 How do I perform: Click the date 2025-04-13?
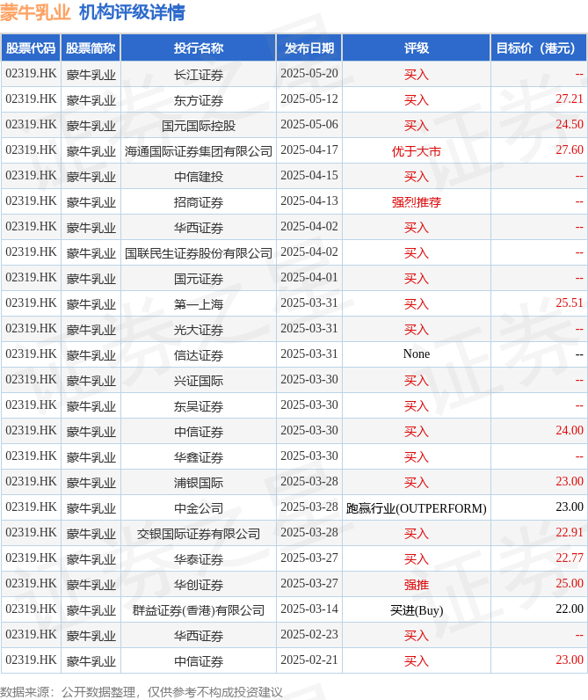click(x=309, y=201)
